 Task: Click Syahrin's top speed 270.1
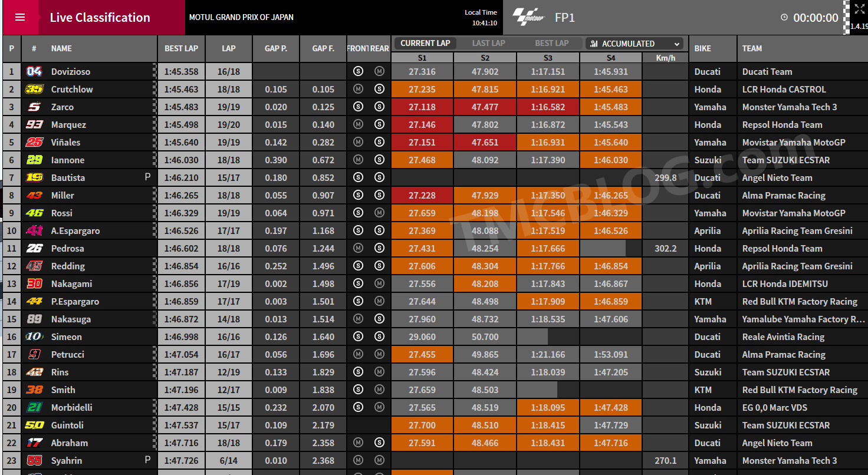(x=665, y=460)
